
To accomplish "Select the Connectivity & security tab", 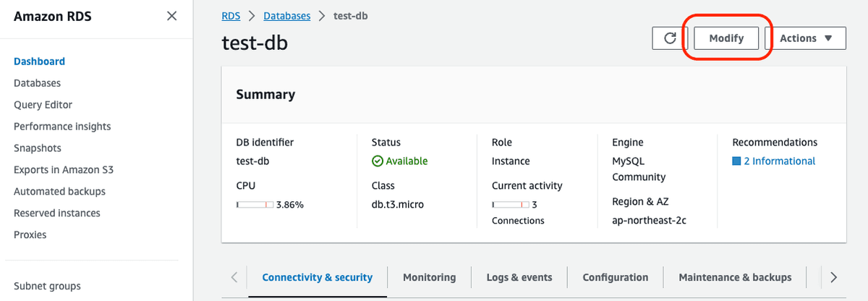I will (x=318, y=277).
